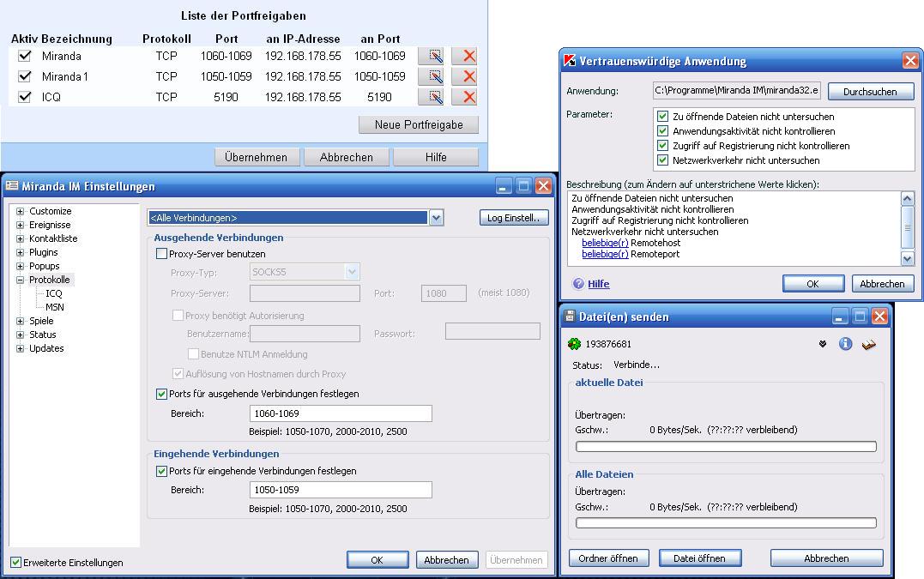Select ICQ under Protokolle
The width and height of the screenshot is (924, 579).
pyautogui.click(x=54, y=293)
